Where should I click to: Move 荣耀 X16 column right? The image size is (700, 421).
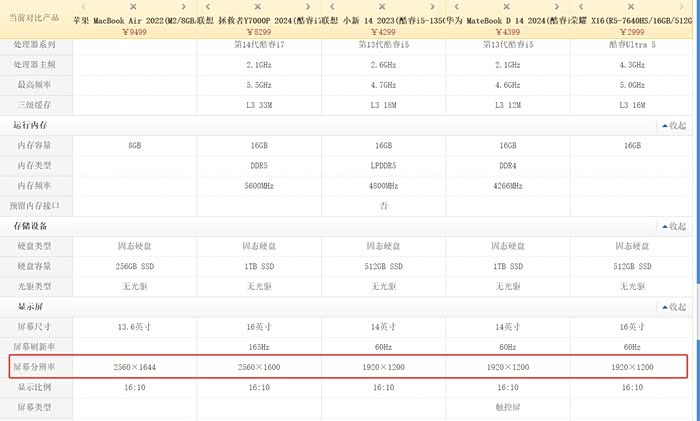[681, 7]
